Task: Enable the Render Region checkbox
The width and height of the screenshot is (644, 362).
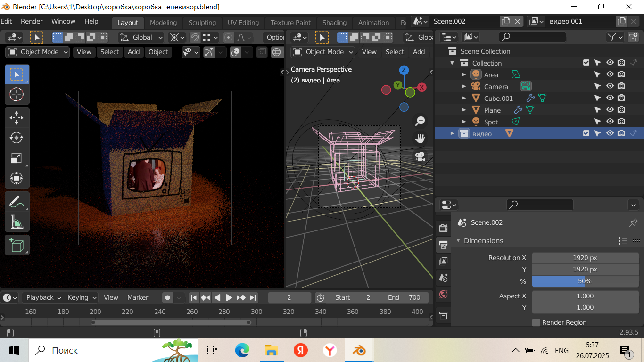Action: point(536,322)
